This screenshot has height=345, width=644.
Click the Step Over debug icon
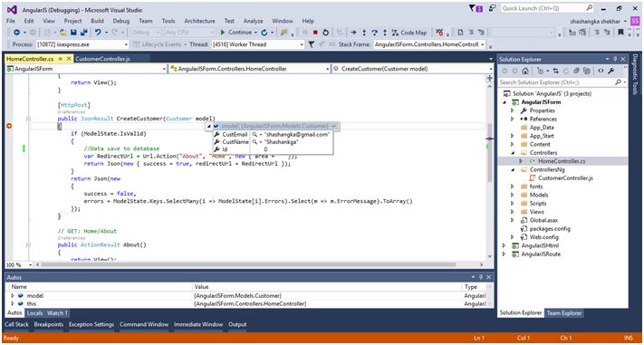pos(374,33)
